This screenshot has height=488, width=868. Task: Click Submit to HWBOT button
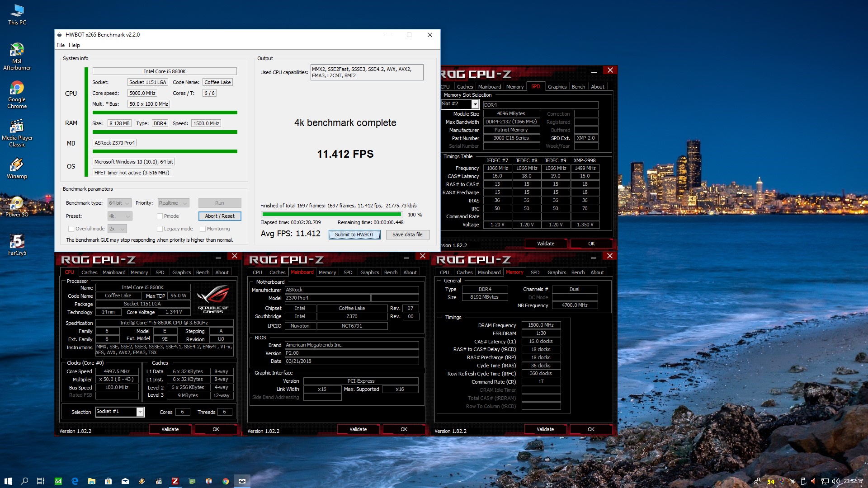[x=354, y=235]
